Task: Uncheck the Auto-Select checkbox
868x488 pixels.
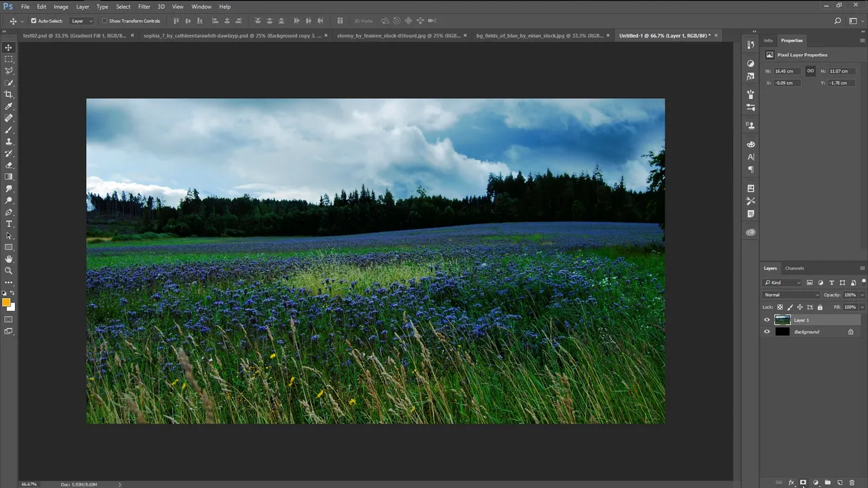Action: pos(34,21)
